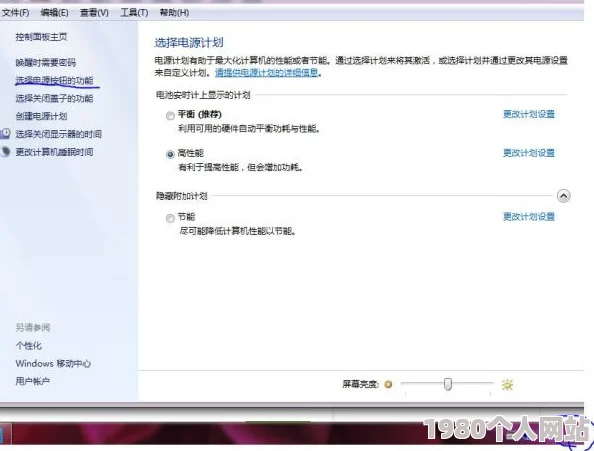Screen dimensions: 594x451
Task: Open 用户帐户 link
Action: pyautogui.click(x=33, y=381)
